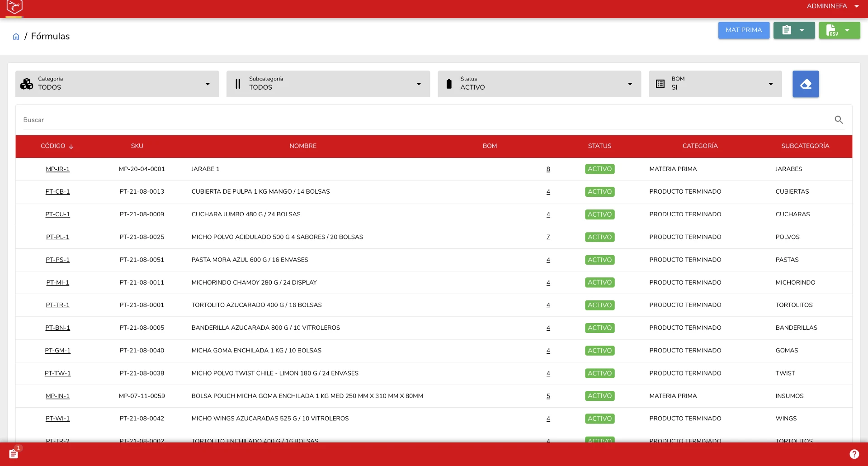Screen dimensions: 868x466
Task: Open the Status filter dropdown
Action: [x=539, y=84]
